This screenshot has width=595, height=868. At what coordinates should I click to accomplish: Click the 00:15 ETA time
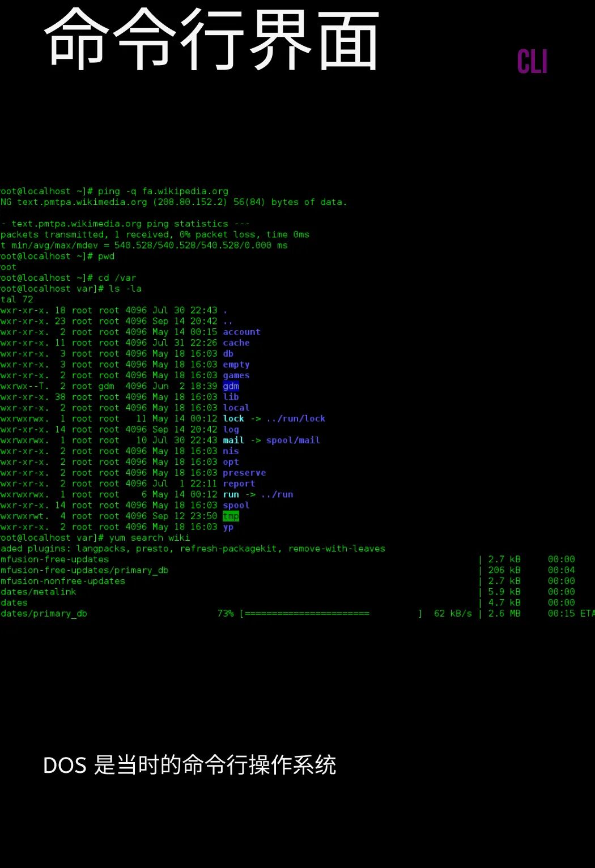pos(562,614)
